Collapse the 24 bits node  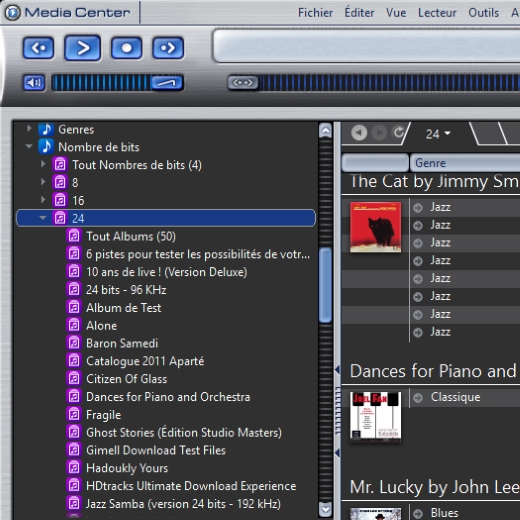click(43, 218)
